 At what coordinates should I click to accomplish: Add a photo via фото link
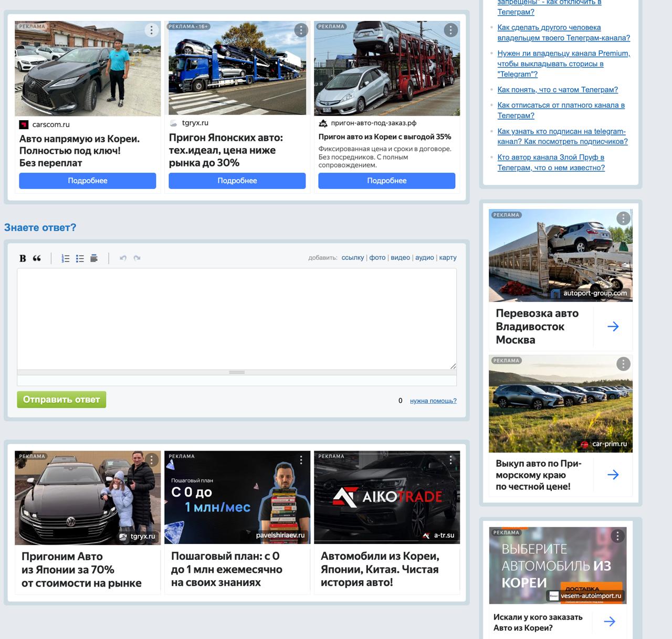coord(377,258)
